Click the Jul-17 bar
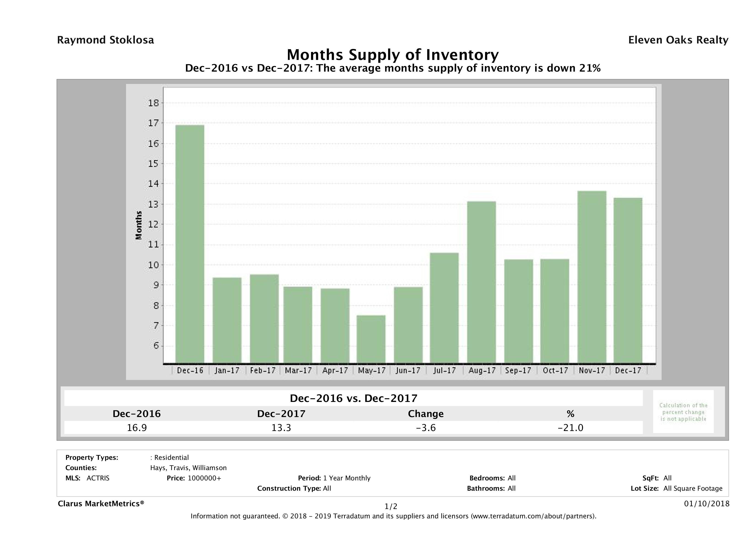 coord(444,308)
